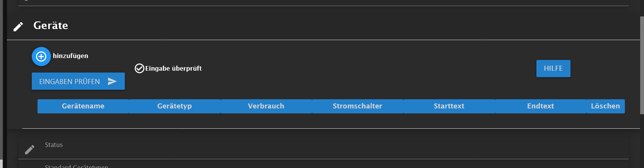
Task: Collapse the Geräte section title
Action: coord(51,26)
